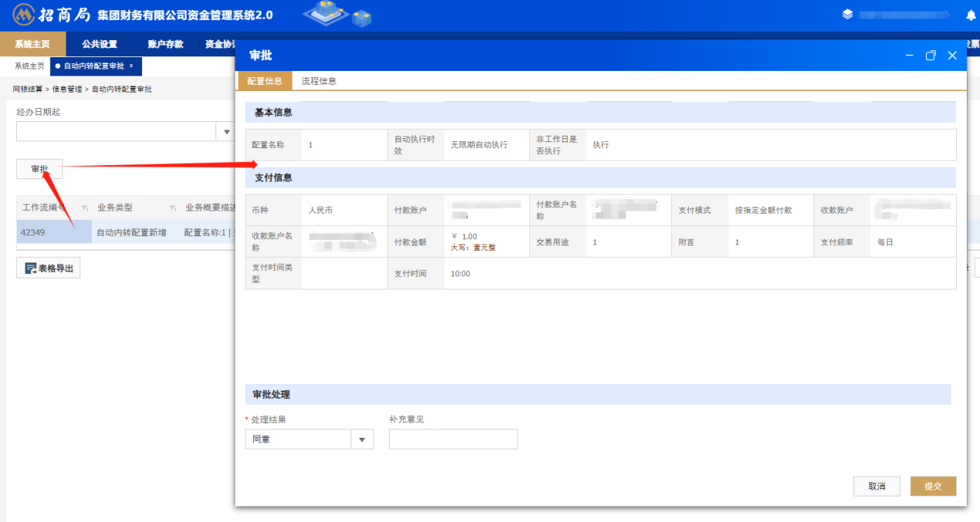Click the layers stack icon in header
The height and width of the screenshot is (522, 980).
(x=847, y=15)
